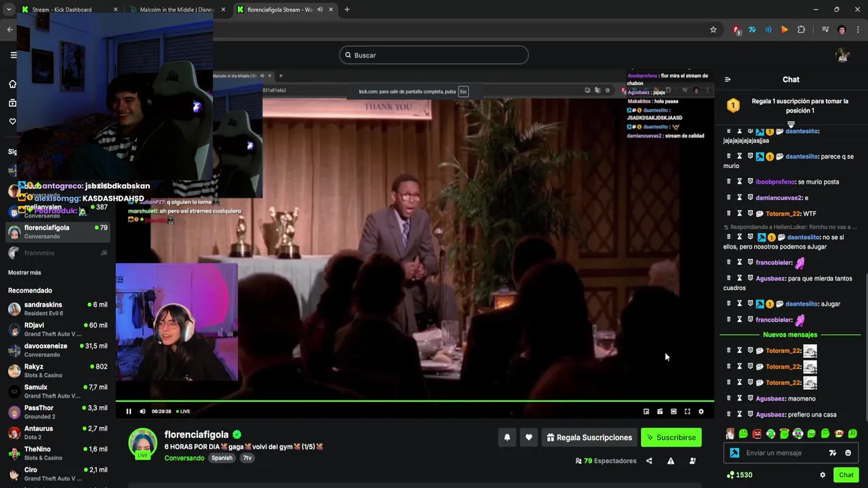
Task: Open RDjavi channel in the sidebar
Action: pyautogui.click(x=58, y=329)
